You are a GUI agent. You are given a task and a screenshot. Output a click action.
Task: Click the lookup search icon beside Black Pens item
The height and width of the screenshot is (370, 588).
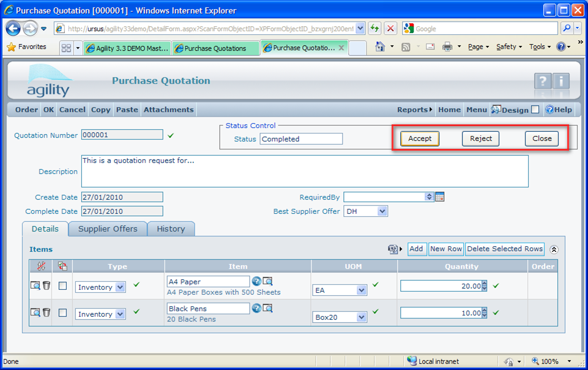coord(267,308)
